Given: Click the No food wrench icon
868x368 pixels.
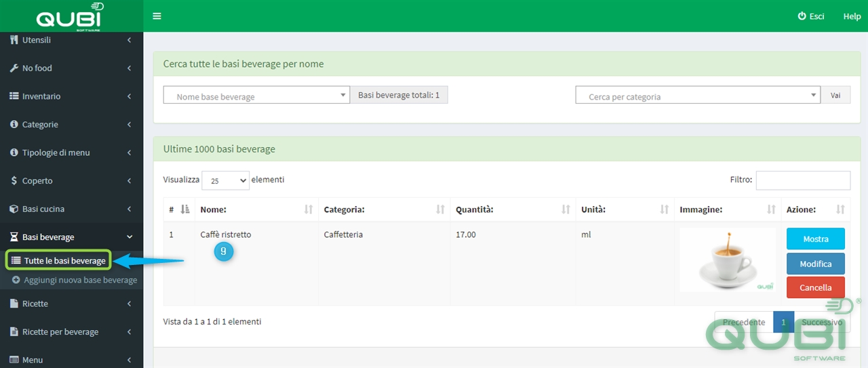Looking at the screenshot, I should (x=14, y=68).
